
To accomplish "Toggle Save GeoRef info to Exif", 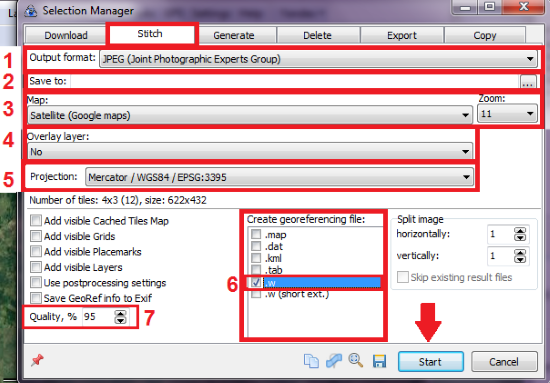I will [x=36, y=298].
